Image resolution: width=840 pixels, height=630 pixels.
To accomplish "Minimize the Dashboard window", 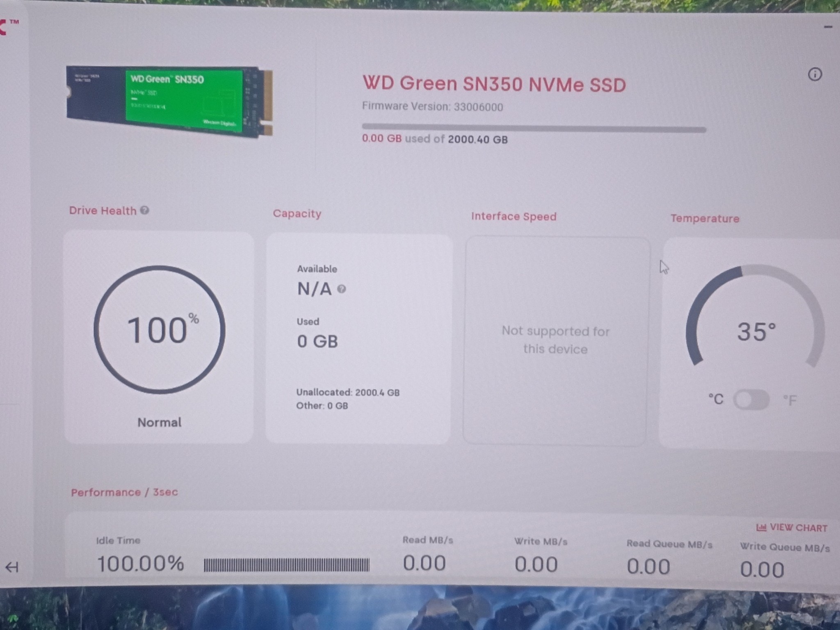I will [828, 27].
